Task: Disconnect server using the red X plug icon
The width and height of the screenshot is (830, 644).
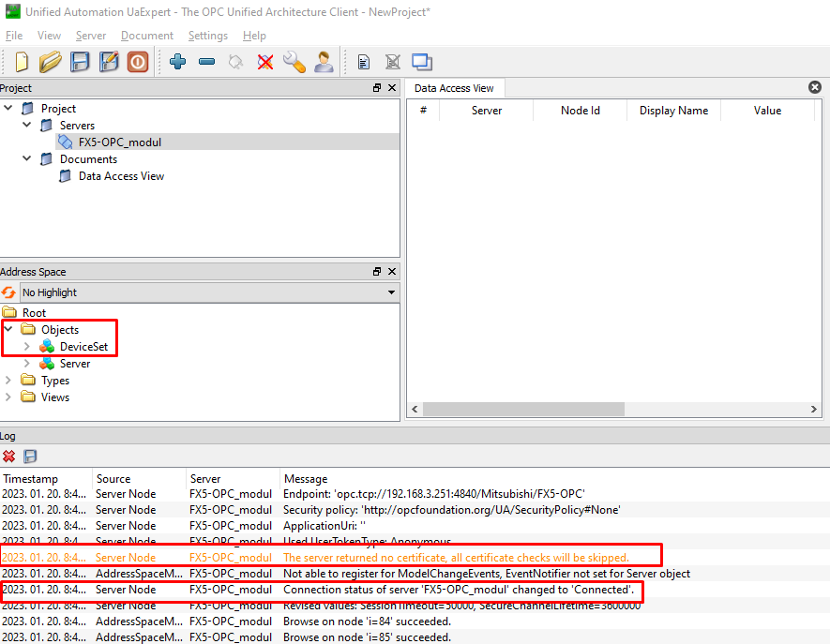Action: 265,62
